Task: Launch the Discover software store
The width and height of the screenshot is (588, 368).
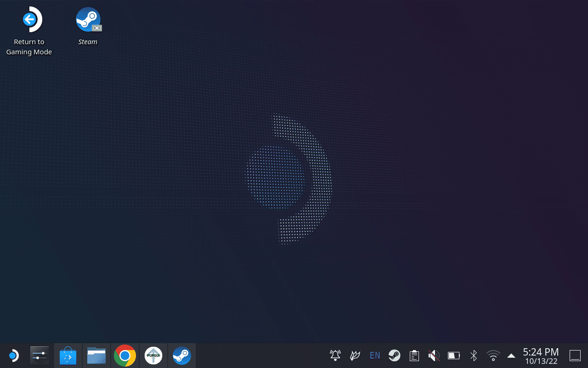Action: 68,356
